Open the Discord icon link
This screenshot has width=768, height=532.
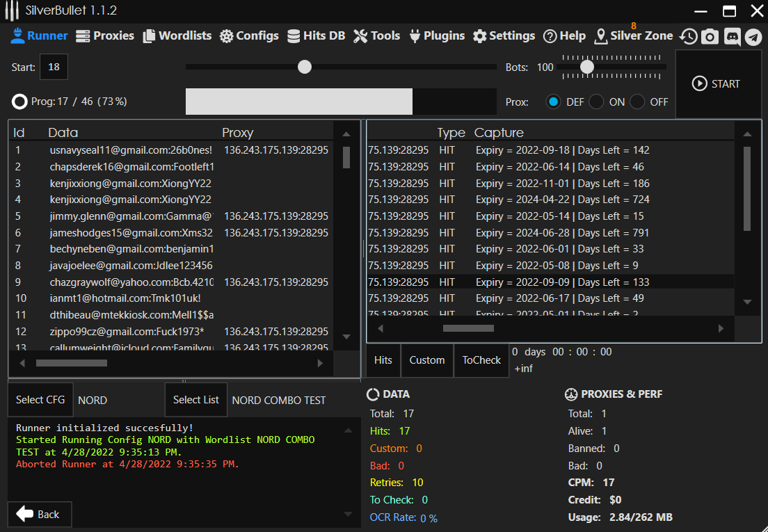pos(732,37)
